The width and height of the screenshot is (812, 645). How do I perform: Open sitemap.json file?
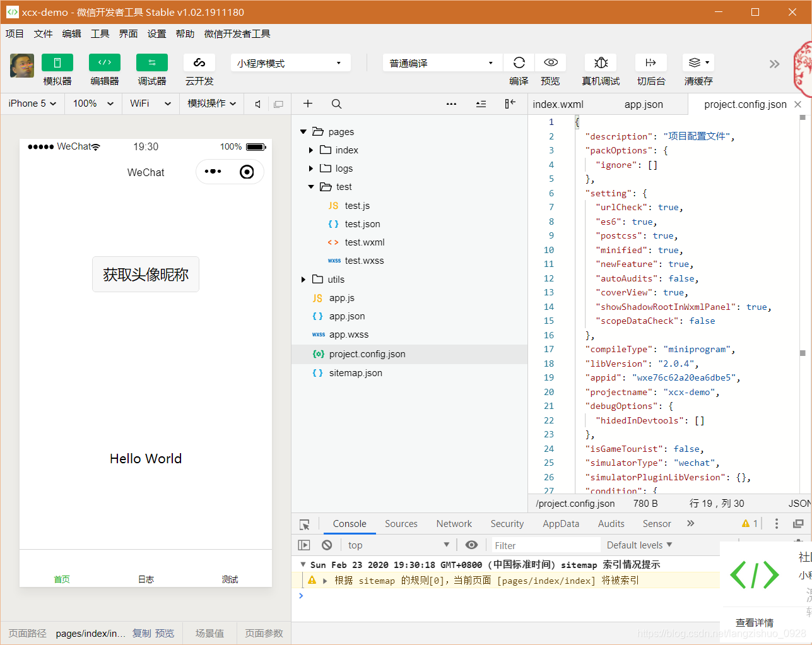pos(355,373)
